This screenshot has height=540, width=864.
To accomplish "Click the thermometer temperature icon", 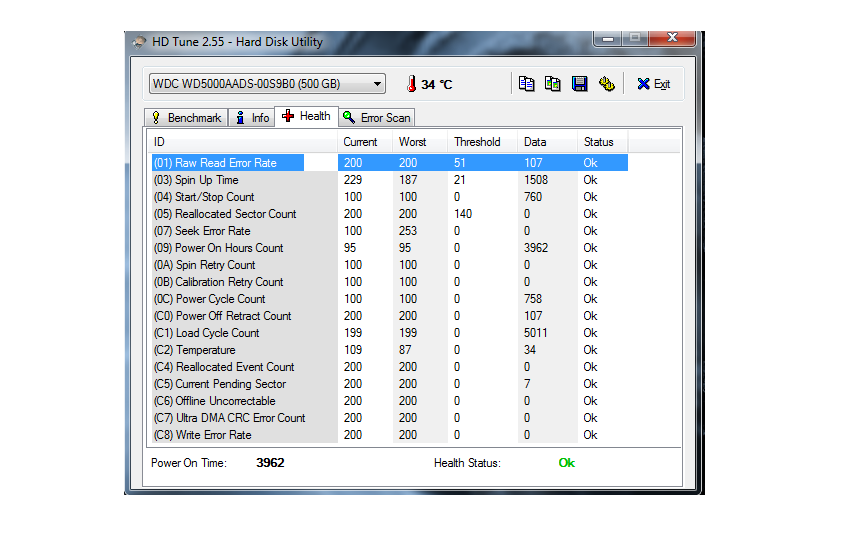I will point(412,84).
